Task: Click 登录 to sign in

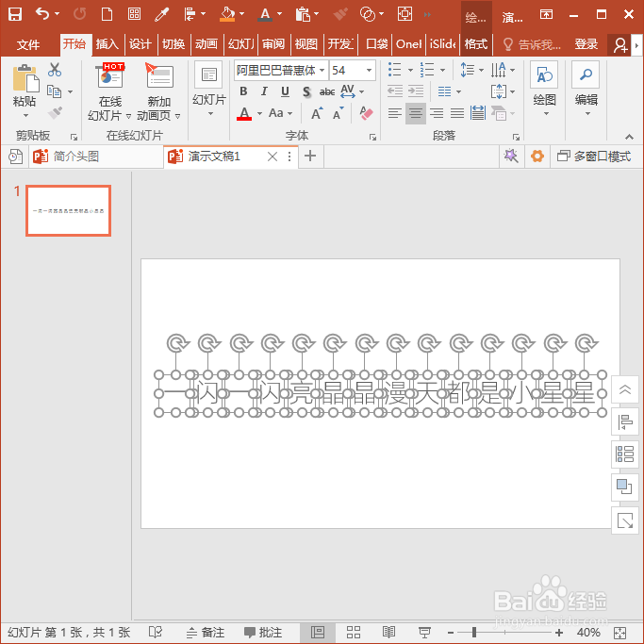Action: (x=586, y=44)
